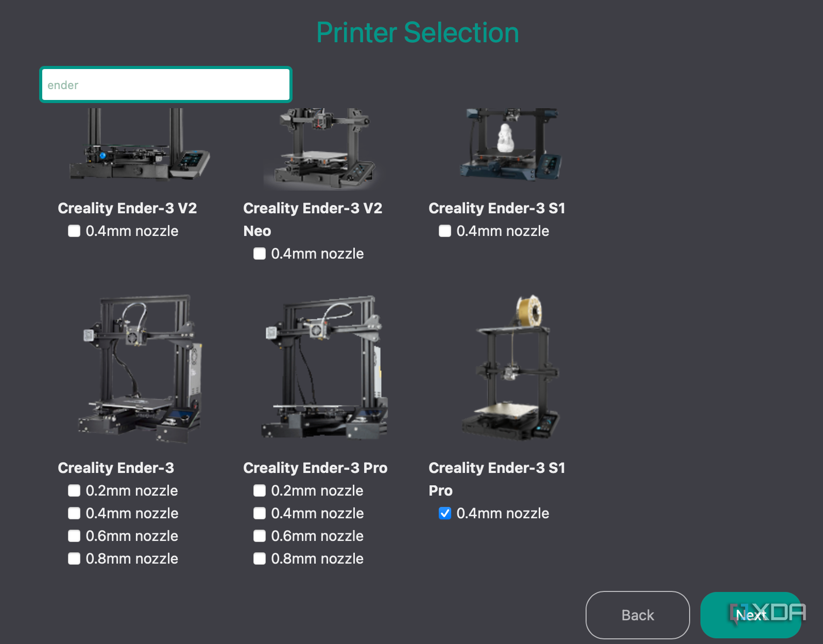Select 0.2mm nozzle for Creality Ender-3
823x644 pixels.
point(74,490)
